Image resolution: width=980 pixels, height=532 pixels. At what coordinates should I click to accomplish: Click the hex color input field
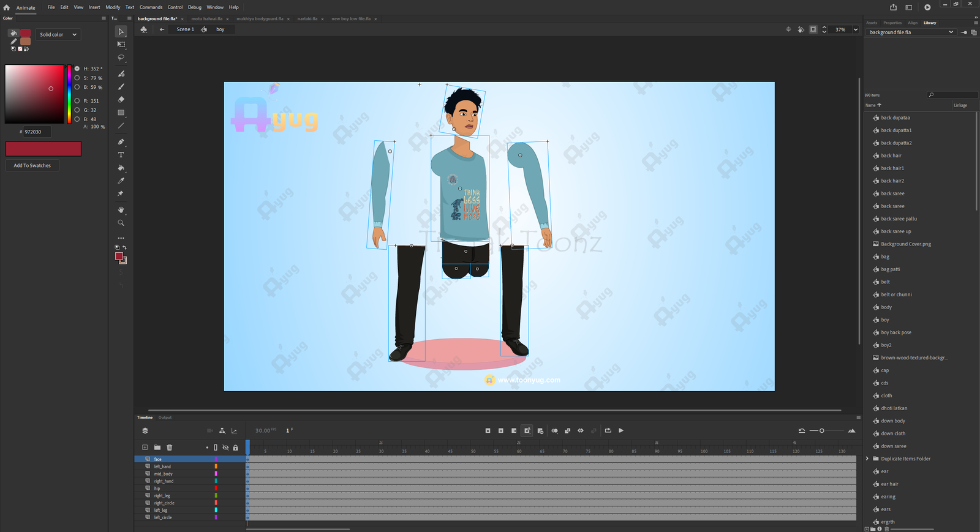click(37, 132)
